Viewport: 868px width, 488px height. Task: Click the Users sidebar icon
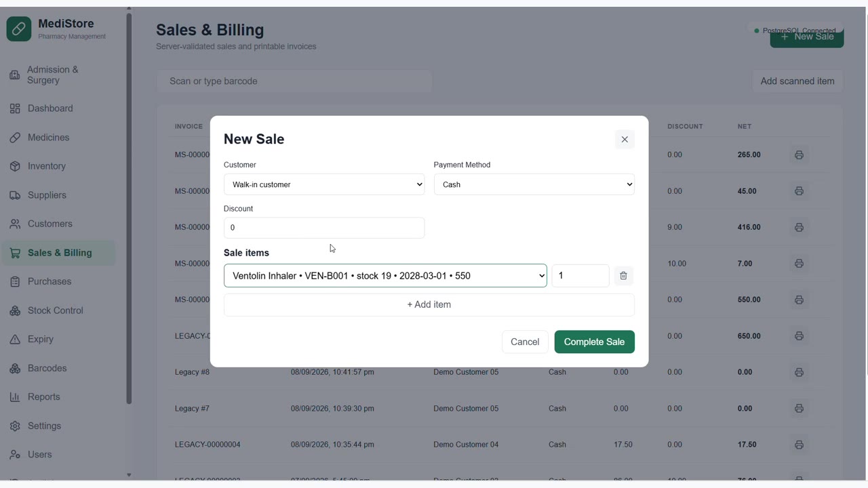coord(15,455)
